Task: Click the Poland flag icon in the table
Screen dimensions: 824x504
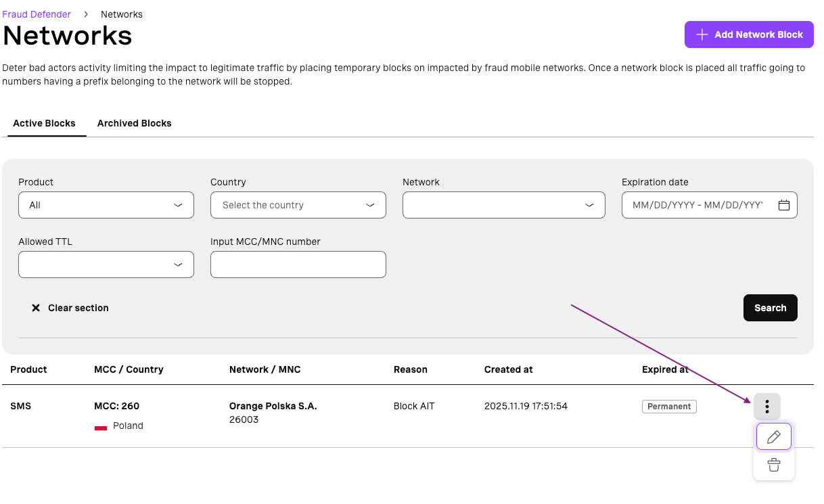Action: (x=101, y=426)
